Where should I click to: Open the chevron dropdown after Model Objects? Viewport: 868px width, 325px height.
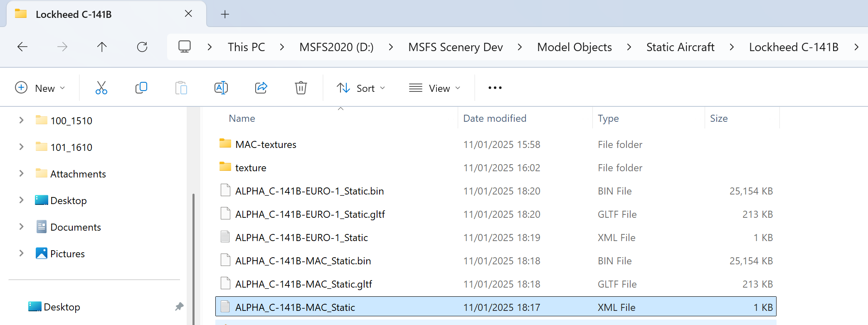click(x=629, y=47)
